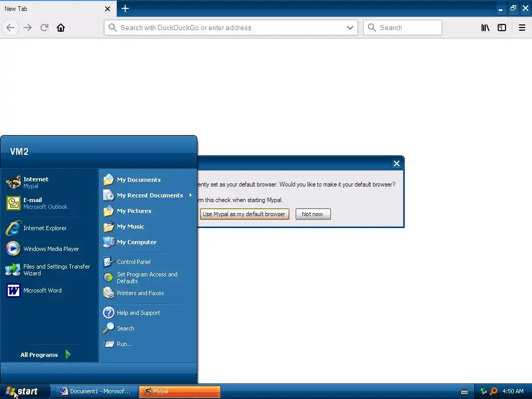
Task: Click the Mypal taskbar button
Action: [180, 391]
